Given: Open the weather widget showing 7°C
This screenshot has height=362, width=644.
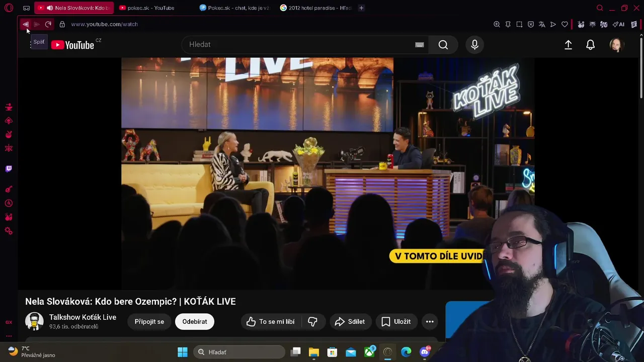Looking at the screenshot, I should (31, 352).
